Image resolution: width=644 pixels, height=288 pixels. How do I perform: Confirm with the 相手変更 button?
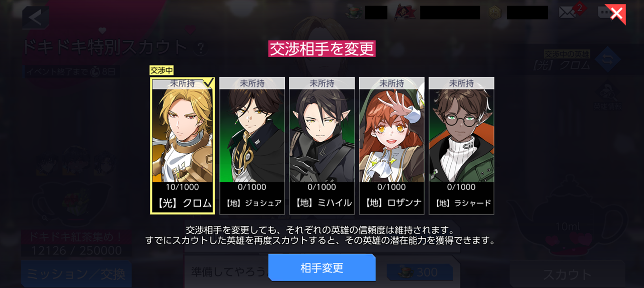coord(322,267)
